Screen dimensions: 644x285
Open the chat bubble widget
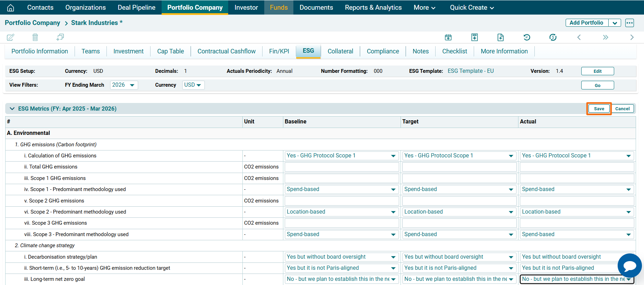click(x=629, y=266)
